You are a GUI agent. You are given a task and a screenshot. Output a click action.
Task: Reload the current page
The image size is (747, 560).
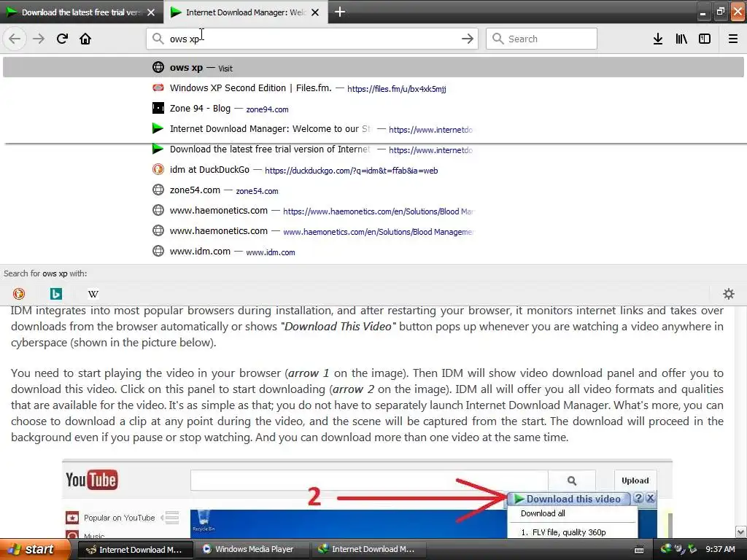pyautogui.click(x=62, y=39)
